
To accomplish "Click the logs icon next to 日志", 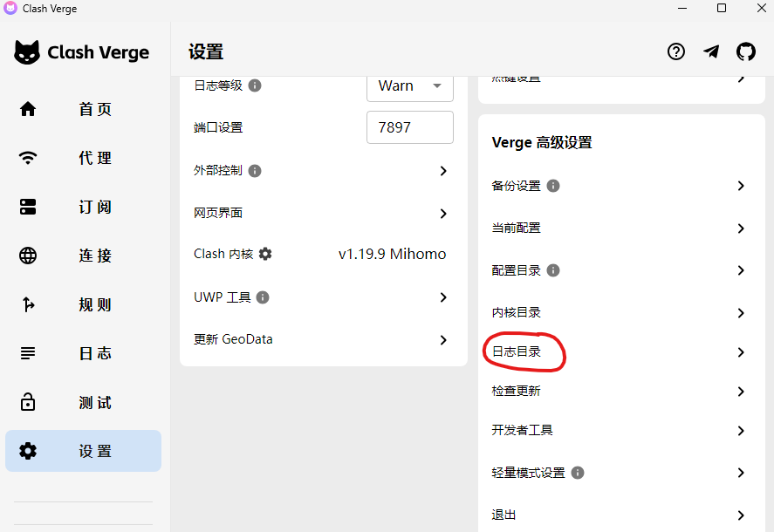I will [27, 353].
